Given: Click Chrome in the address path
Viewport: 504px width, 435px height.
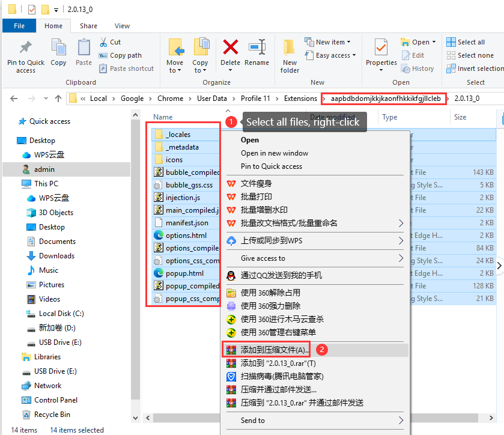Looking at the screenshot, I should [170, 99].
